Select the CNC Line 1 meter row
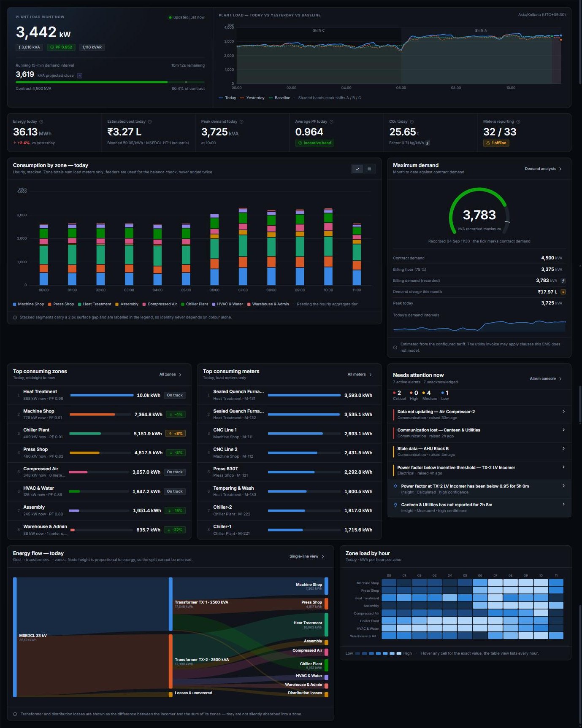This screenshot has width=582, height=728. coord(289,434)
